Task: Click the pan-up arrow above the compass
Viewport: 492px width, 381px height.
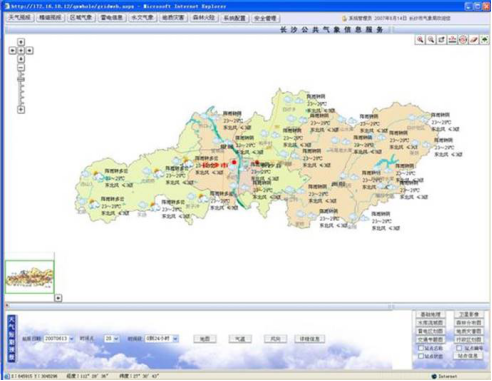Action: coord(21,42)
